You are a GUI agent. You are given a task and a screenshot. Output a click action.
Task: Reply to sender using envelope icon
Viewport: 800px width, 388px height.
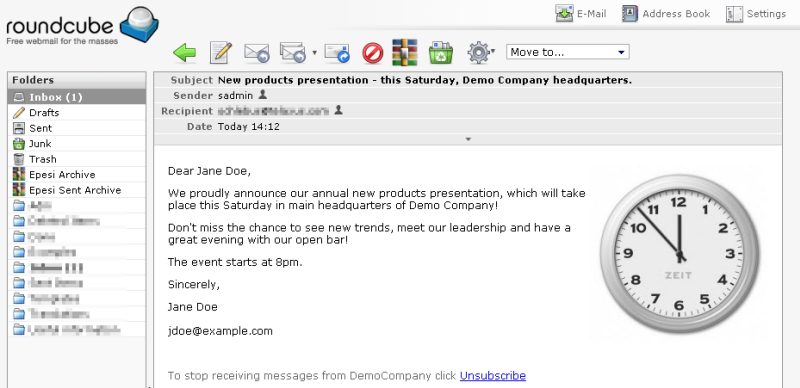257,53
